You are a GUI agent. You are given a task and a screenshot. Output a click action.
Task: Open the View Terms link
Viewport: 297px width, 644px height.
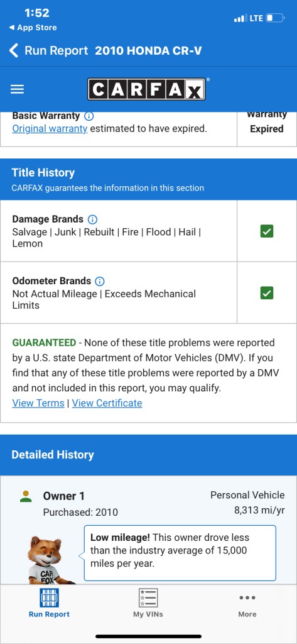point(38,403)
